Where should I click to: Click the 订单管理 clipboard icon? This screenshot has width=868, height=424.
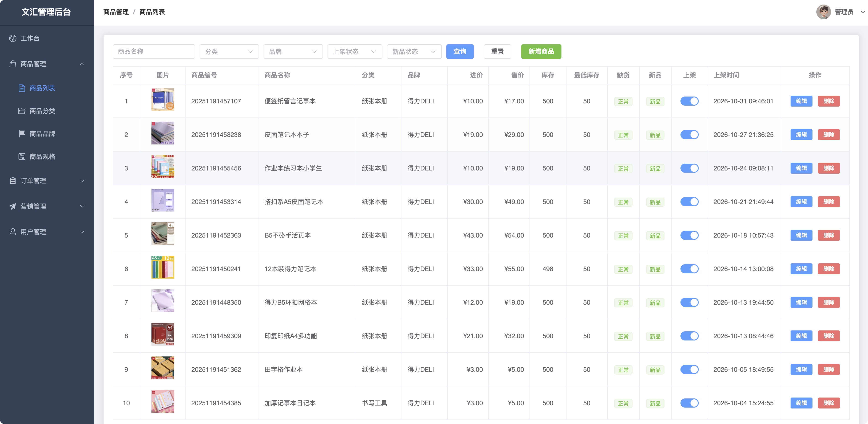13,181
